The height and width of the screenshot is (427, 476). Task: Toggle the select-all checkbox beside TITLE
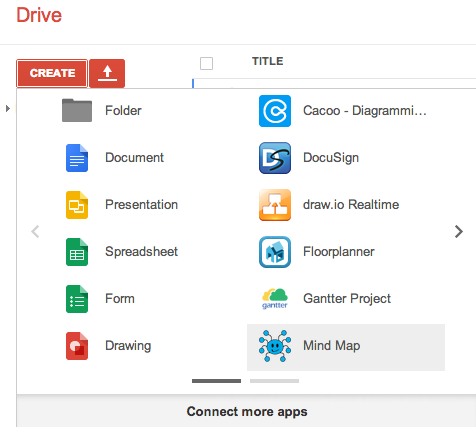pyautogui.click(x=206, y=63)
